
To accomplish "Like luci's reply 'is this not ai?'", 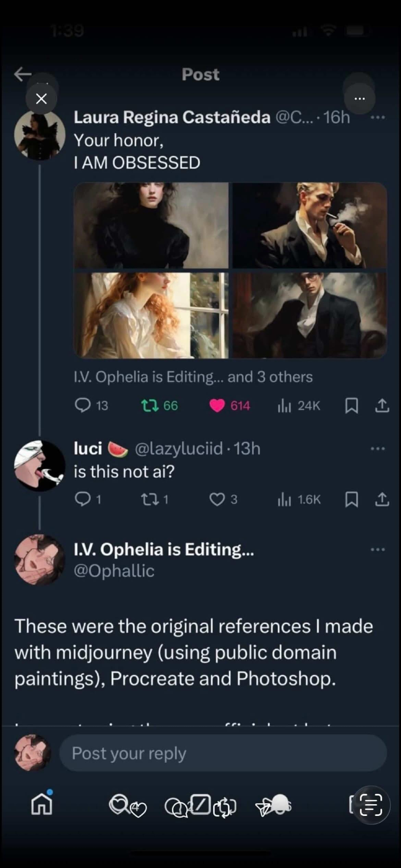I will coord(217,500).
